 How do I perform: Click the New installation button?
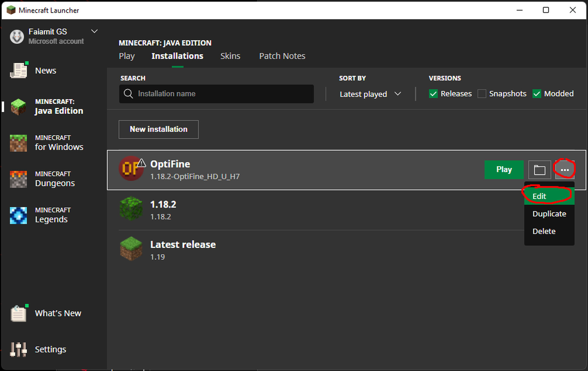[158, 129]
